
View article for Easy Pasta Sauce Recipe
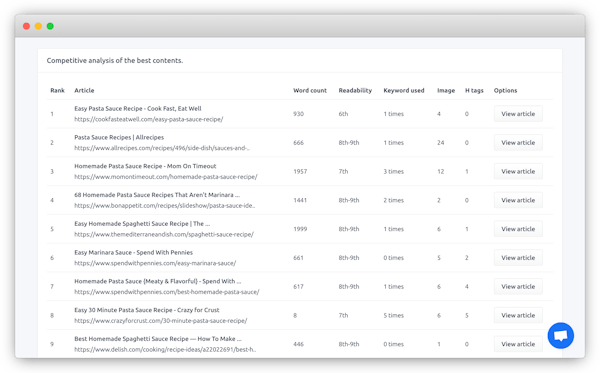tap(518, 114)
